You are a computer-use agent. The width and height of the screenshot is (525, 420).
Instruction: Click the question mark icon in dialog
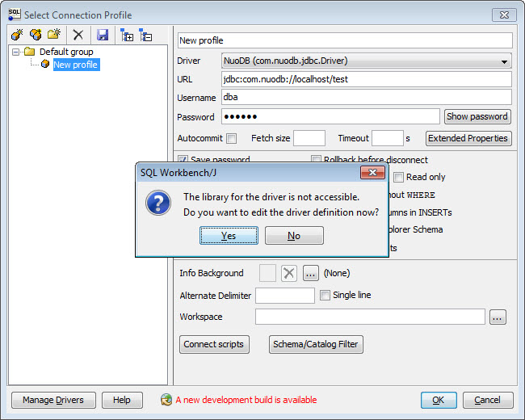click(158, 203)
